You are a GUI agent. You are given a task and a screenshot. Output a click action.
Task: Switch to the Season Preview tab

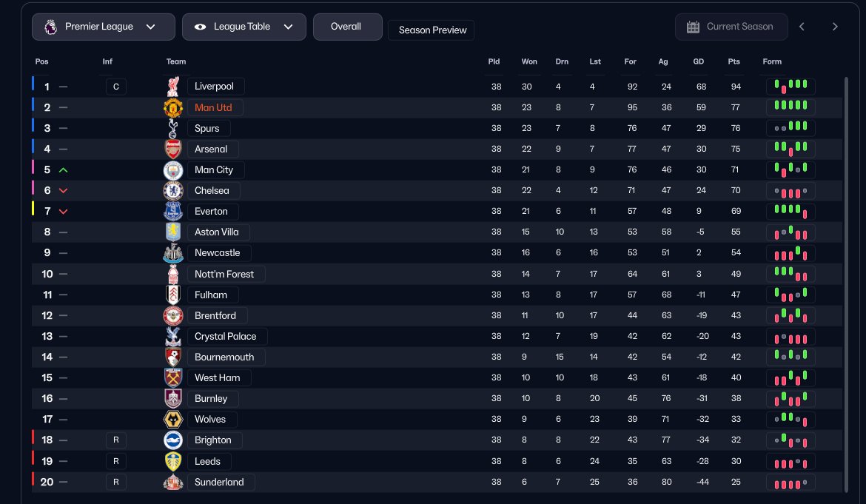pyautogui.click(x=432, y=30)
